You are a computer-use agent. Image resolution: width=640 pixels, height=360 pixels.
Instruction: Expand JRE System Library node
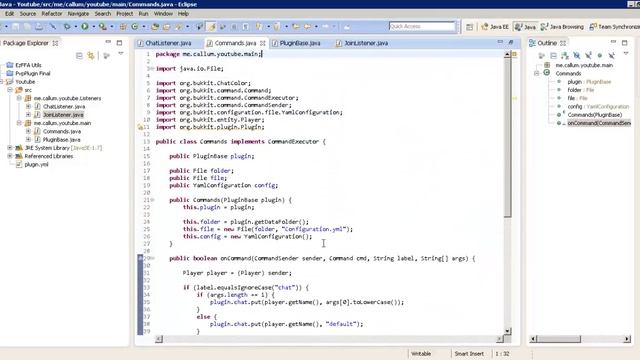tap(10, 148)
